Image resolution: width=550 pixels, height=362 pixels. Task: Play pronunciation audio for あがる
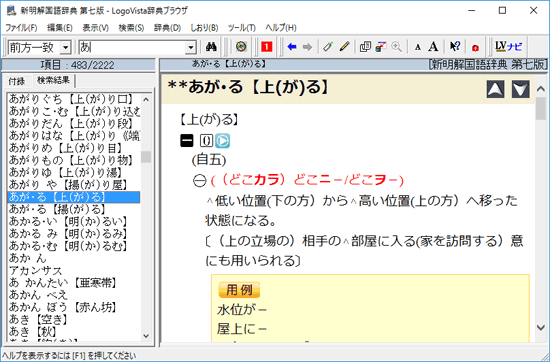coord(222,141)
